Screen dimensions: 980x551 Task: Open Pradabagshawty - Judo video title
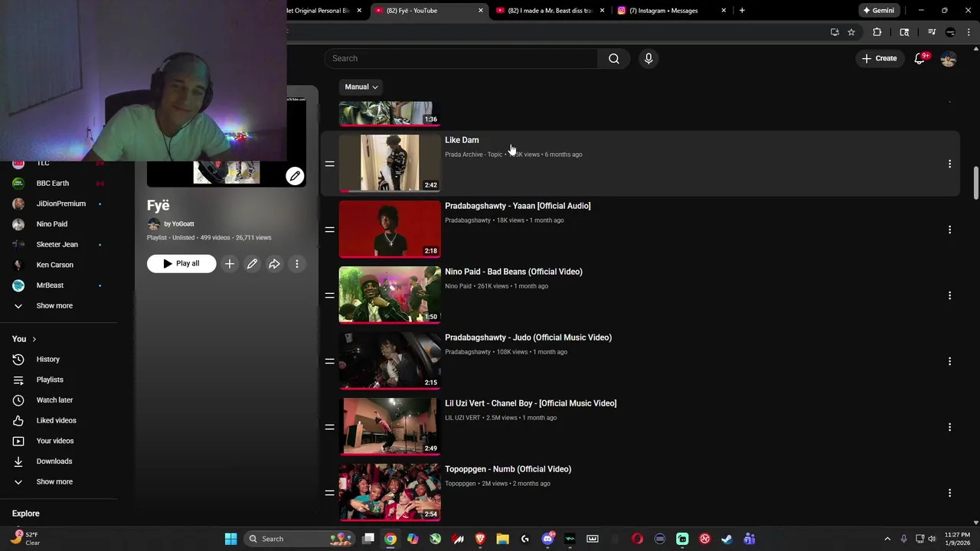pyautogui.click(x=528, y=337)
